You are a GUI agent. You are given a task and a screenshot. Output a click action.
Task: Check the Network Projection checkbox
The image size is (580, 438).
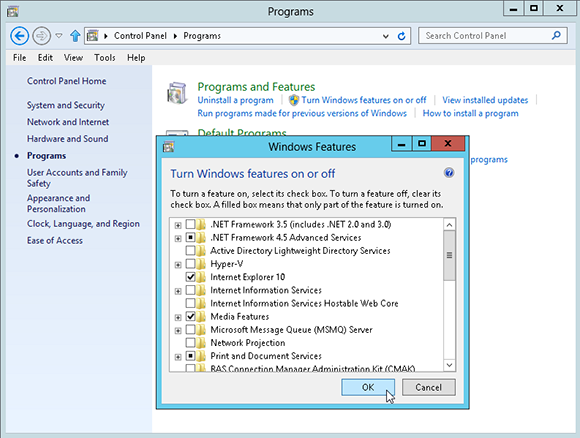pyautogui.click(x=190, y=343)
